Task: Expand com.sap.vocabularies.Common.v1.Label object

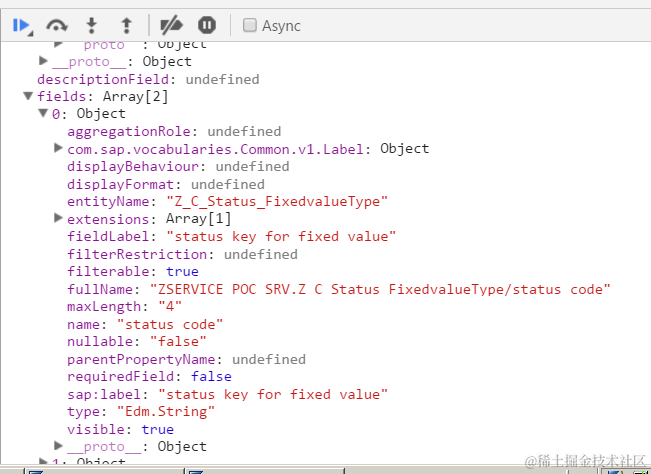Action: click(x=59, y=148)
